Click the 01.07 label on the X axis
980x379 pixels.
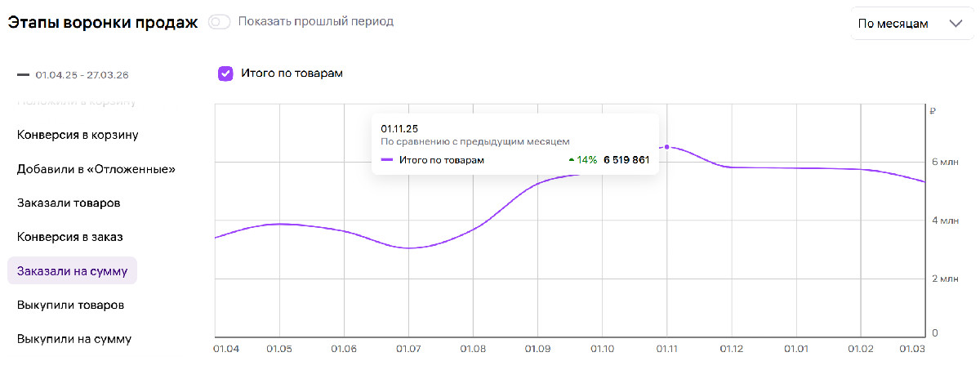tap(408, 350)
